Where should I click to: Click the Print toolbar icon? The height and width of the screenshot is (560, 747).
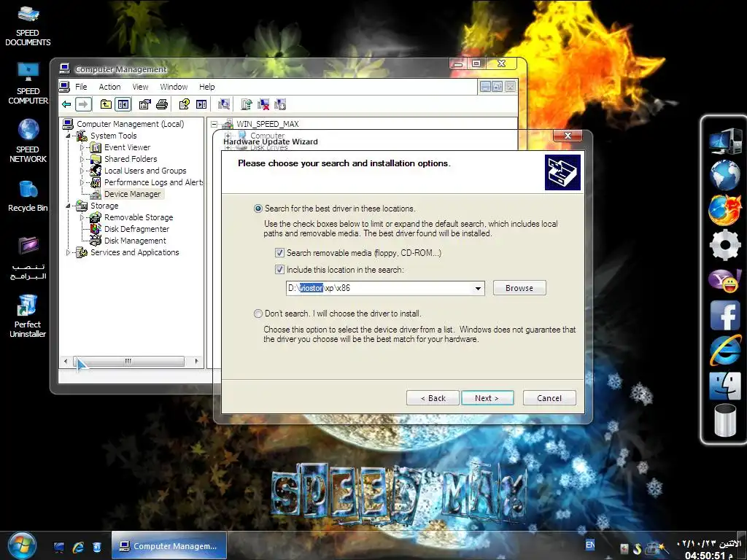tap(162, 104)
